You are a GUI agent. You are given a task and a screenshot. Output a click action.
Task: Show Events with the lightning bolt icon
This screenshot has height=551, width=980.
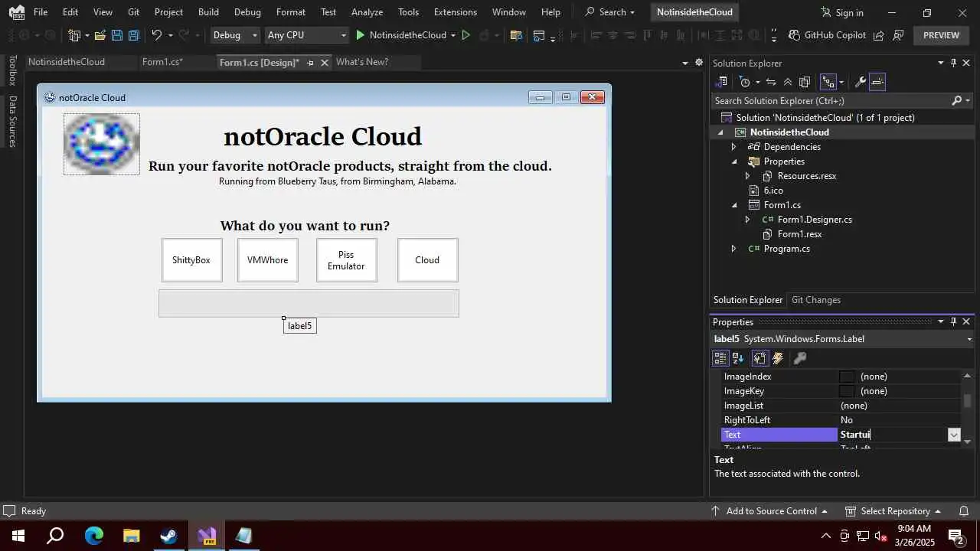pos(778,358)
